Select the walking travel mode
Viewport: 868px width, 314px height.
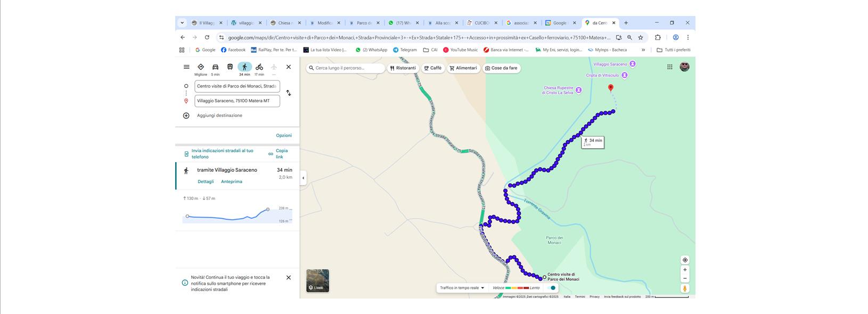[x=244, y=67]
